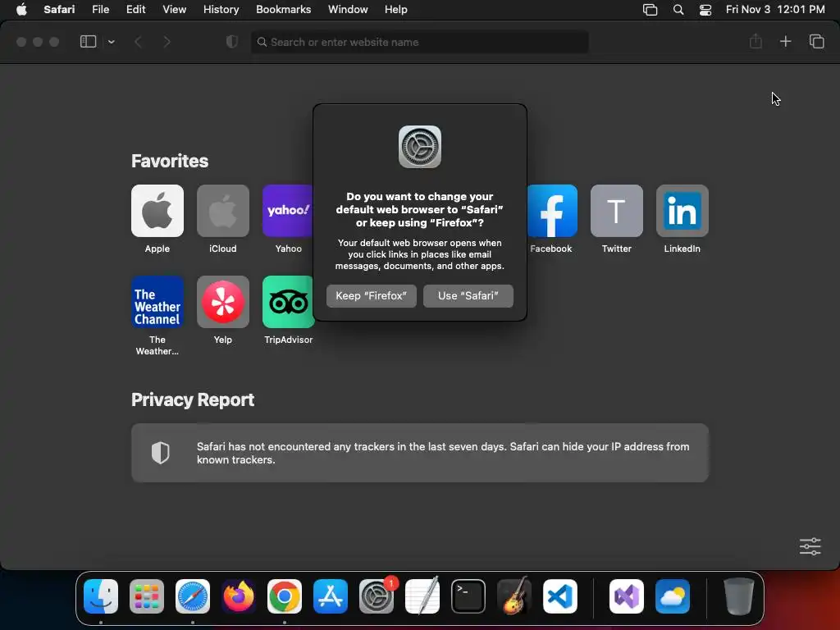Open privacy report shield in toolbar
The height and width of the screenshot is (630, 840).
pos(232,42)
